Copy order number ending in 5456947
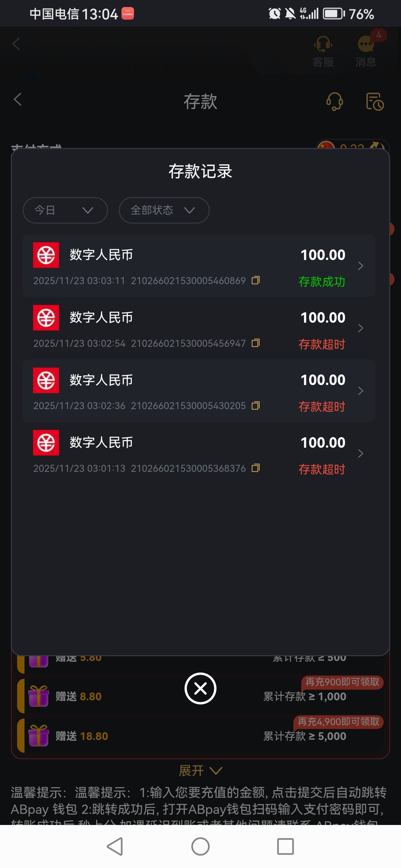 (x=255, y=343)
